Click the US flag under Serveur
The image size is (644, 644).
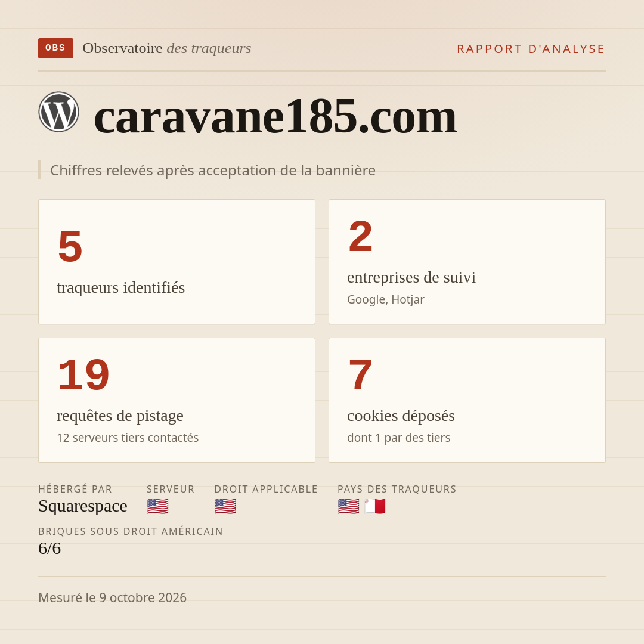tap(157, 506)
